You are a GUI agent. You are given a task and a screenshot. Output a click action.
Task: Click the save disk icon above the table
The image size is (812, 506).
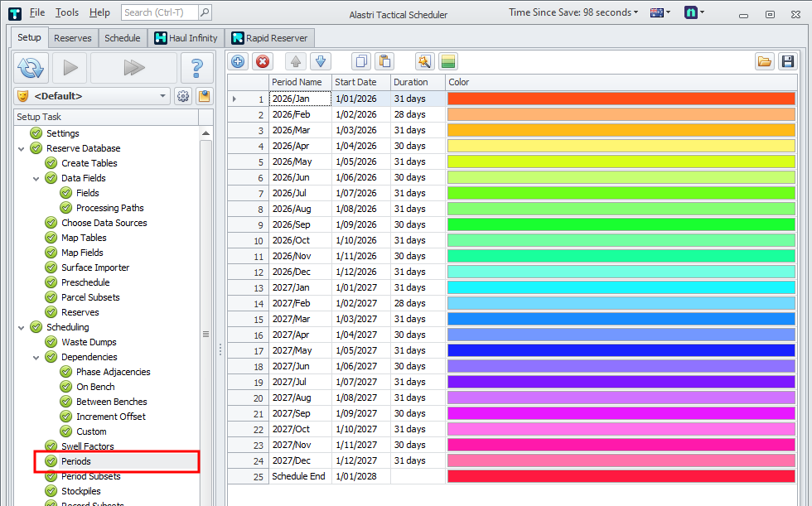pyautogui.click(x=787, y=61)
